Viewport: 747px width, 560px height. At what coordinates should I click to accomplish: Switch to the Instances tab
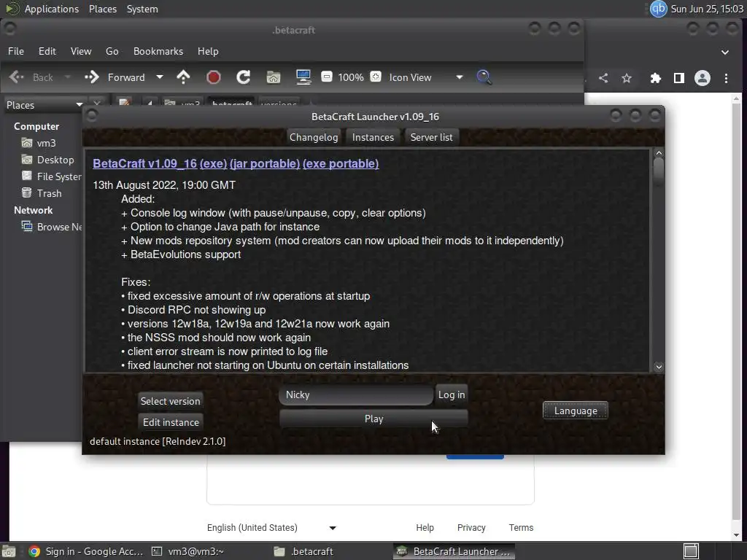pos(373,138)
